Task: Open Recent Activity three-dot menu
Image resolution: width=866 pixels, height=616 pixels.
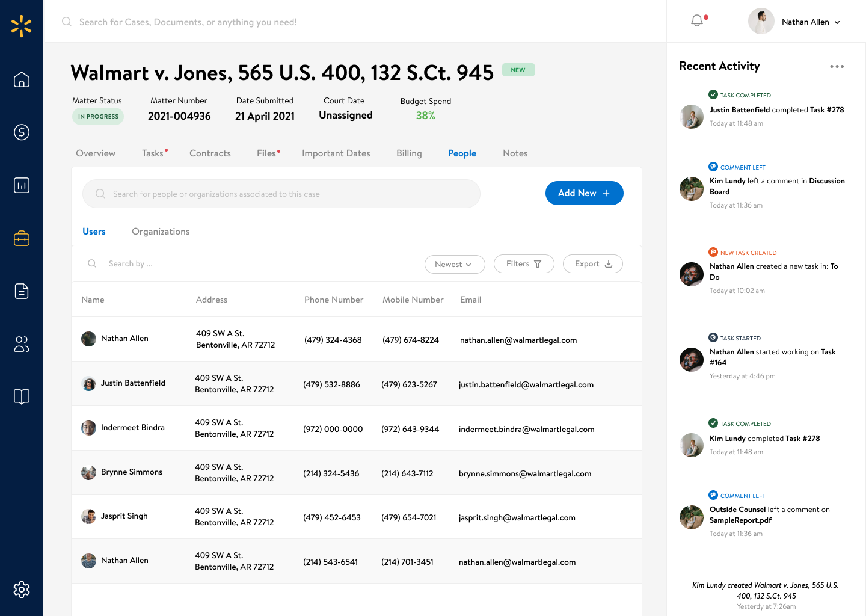Action: (x=837, y=67)
